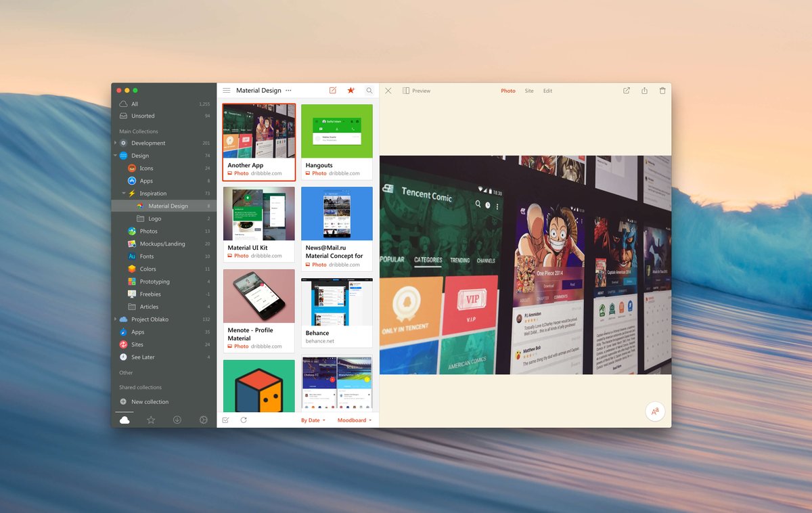Collapse the Inspiration collection triangle
The image size is (812, 513).
[124, 194]
